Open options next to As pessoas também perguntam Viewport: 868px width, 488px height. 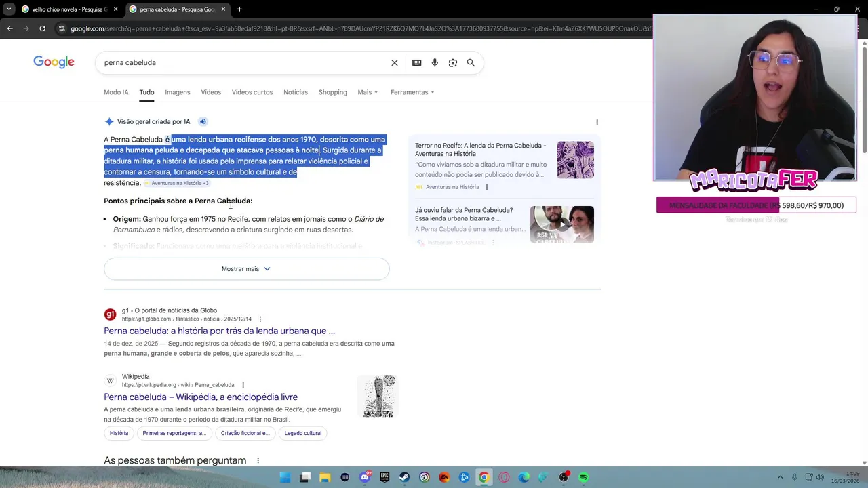pos(258,461)
